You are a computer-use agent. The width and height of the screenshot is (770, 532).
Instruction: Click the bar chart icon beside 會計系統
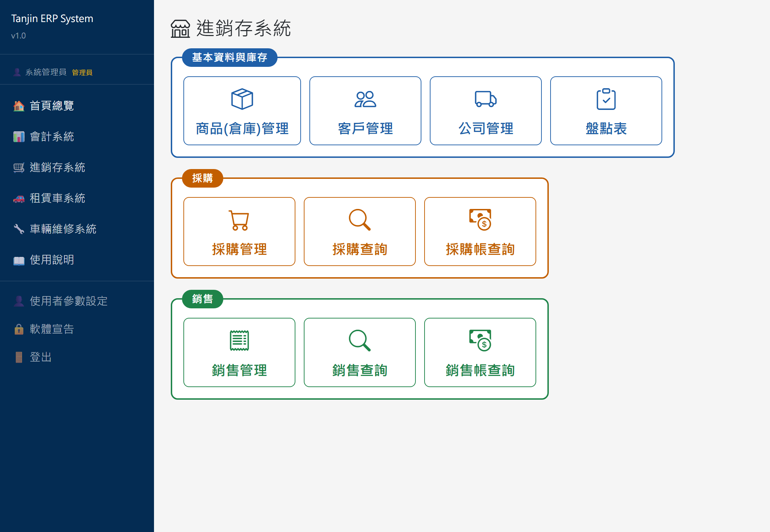pos(19,136)
